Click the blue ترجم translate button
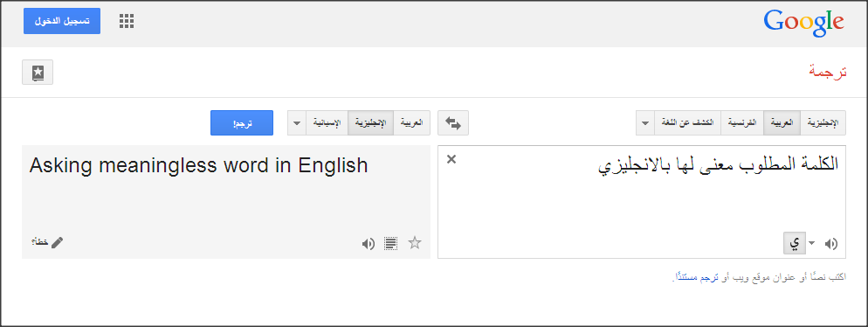 pyautogui.click(x=242, y=122)
